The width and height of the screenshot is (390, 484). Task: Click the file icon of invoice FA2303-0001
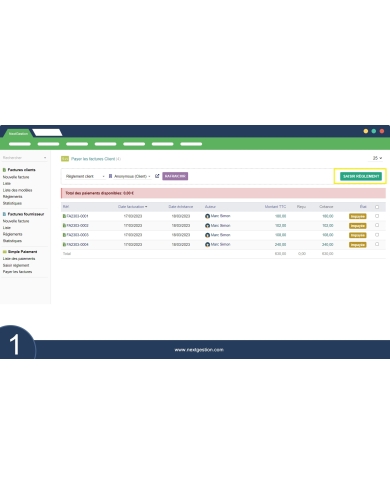[64, 216]
